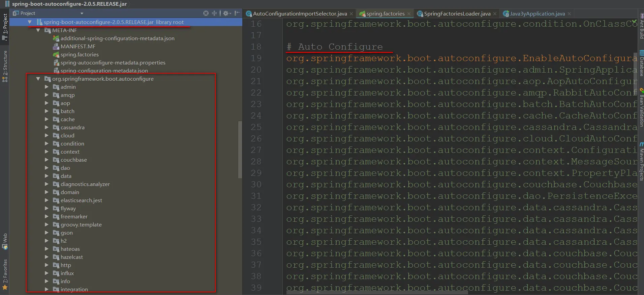
Task: Click the RabbitAutoConfiguration line 22
Action: tap(461, 92)
